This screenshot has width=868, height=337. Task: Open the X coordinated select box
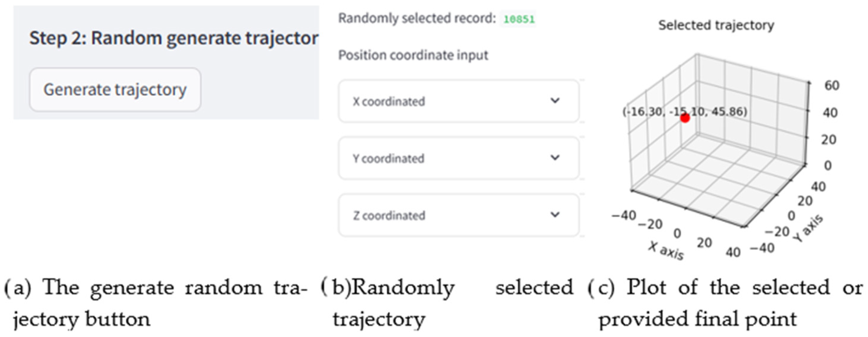458,101
